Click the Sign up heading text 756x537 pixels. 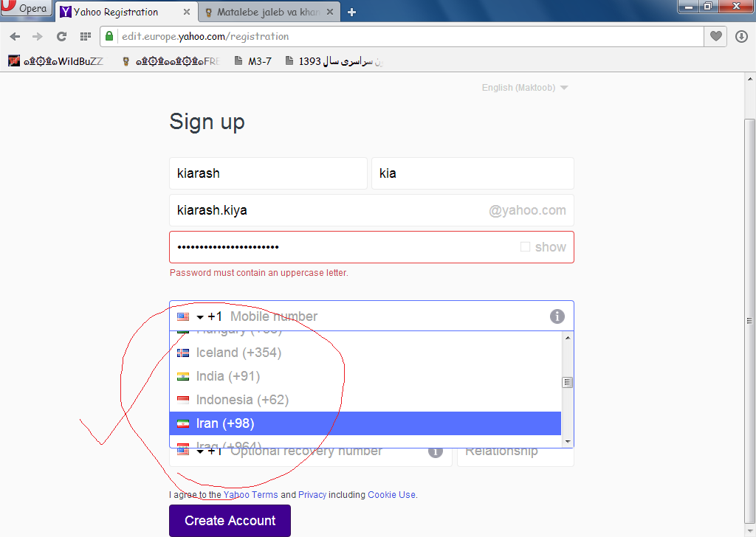(x=207, y=122)
